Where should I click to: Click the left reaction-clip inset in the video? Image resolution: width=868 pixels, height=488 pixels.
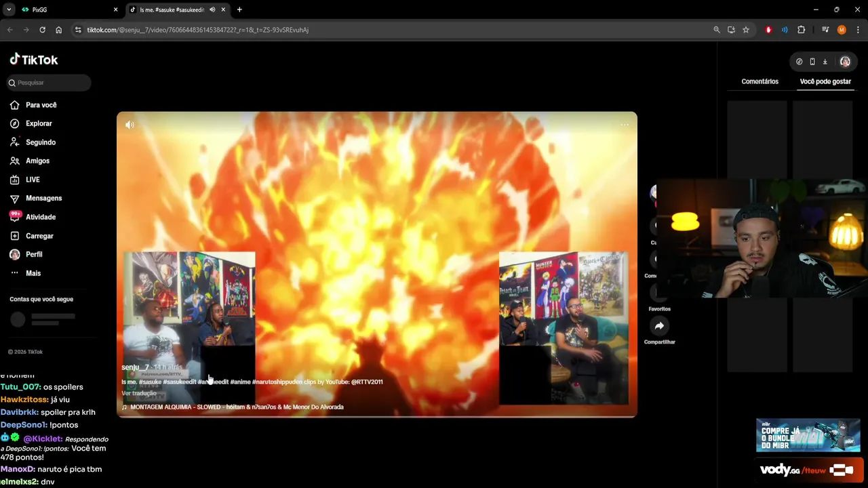pos(189,328)
